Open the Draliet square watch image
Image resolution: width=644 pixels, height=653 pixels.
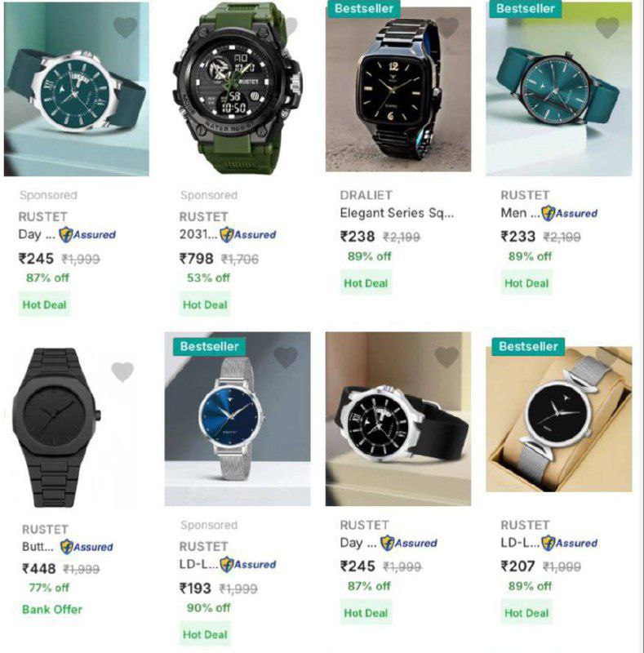pyautogui.click(x=398, y=89)
